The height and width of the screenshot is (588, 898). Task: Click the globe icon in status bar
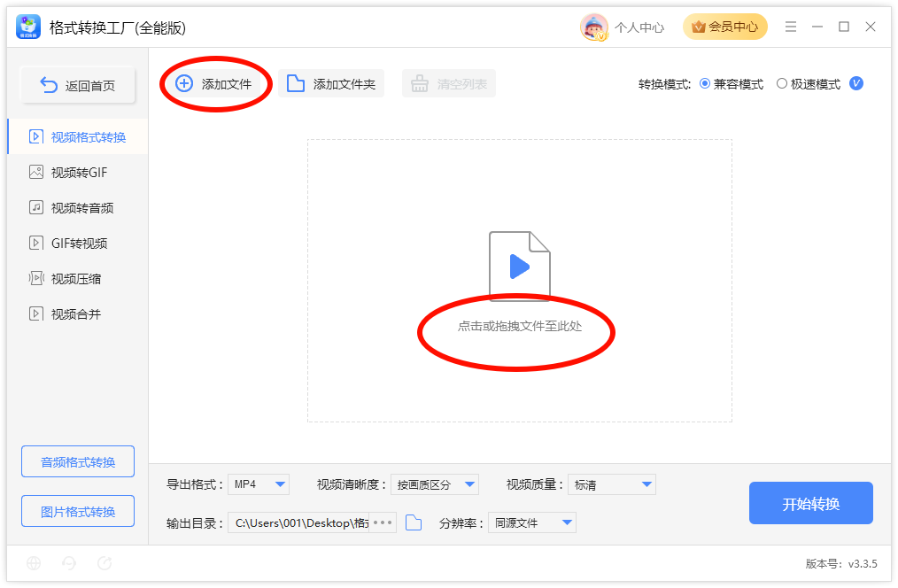[x=34, y=563]
